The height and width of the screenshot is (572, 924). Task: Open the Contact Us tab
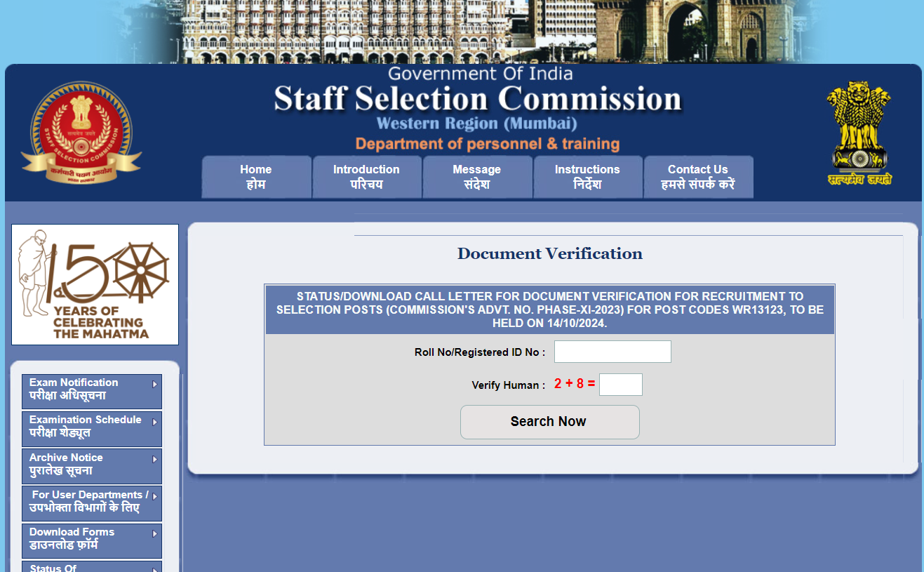coord(698,177)
